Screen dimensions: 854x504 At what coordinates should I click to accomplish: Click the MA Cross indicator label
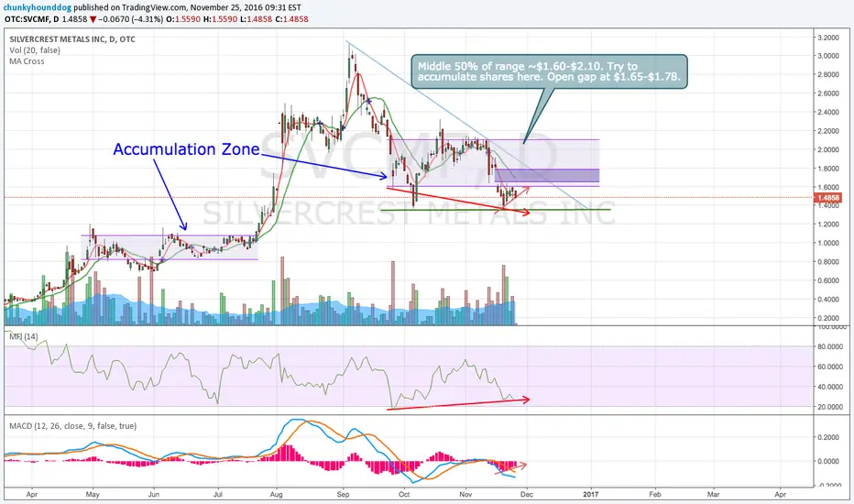pyautogui.click(x=27, y=61)
